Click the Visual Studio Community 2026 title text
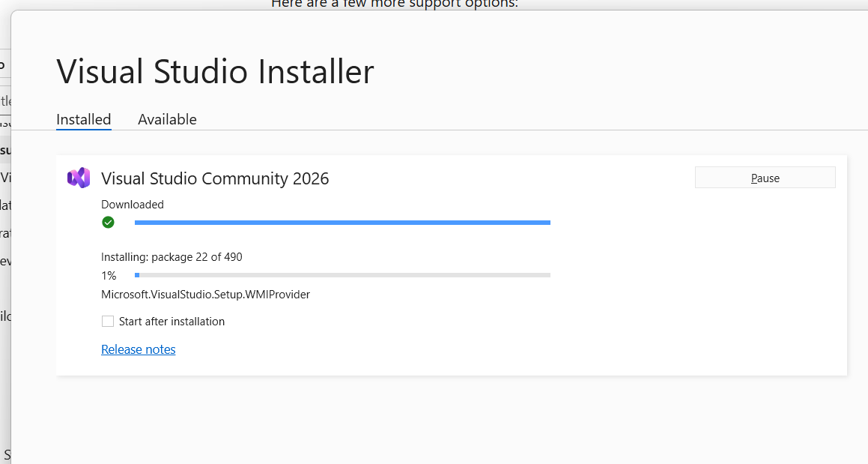Screen dimensions: 868x464 pyautogui.click(x=215, y=178)
